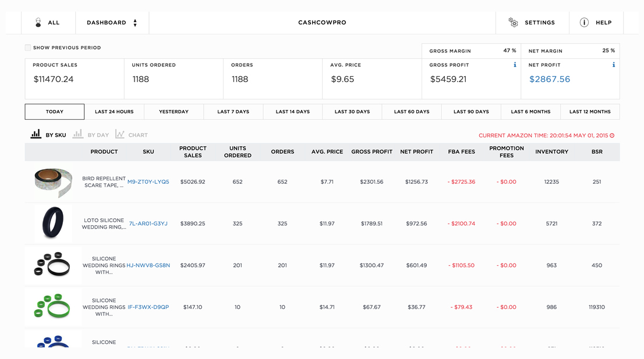This screenshot has width=644, height=359.
Task: Click the 12235 inventory cell
Action: 551,182
